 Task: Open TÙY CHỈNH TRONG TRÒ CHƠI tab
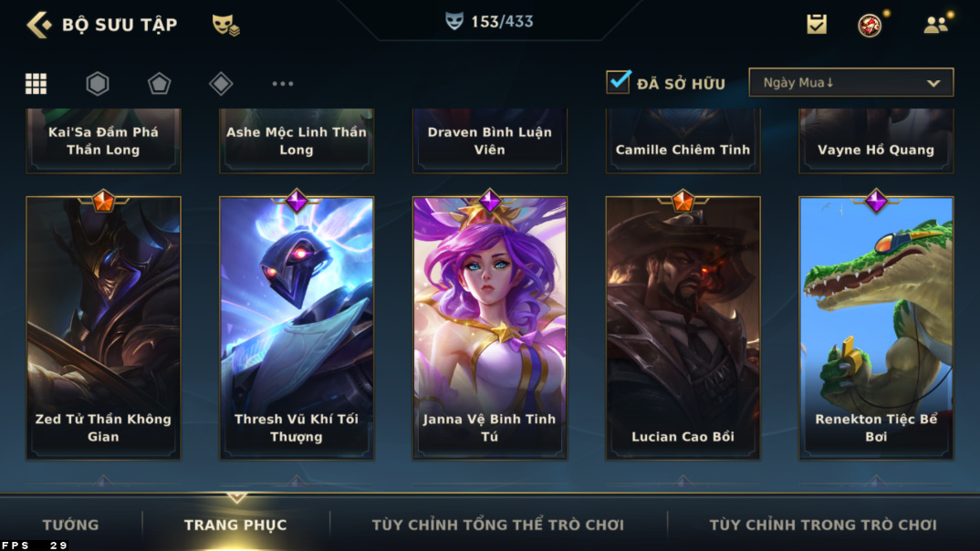click(x=823, y=525)
